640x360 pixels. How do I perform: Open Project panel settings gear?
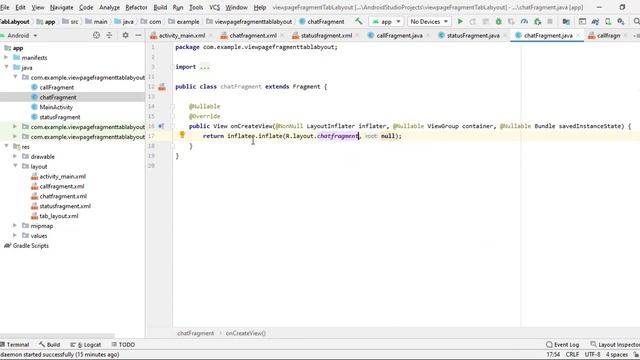tap(125, 36)
